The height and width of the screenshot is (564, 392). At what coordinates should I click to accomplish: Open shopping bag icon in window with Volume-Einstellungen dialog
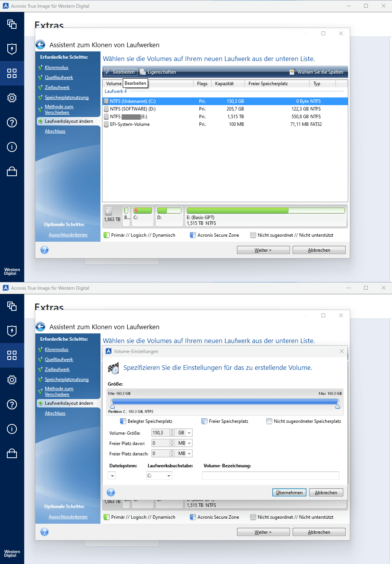12,454
